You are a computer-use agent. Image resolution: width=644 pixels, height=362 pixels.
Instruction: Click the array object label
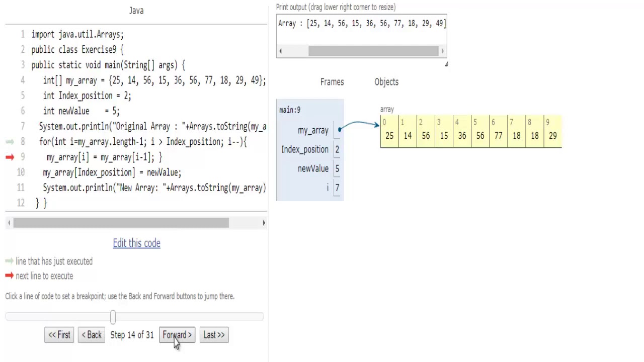pyautogui.click(x=387, y=110)
